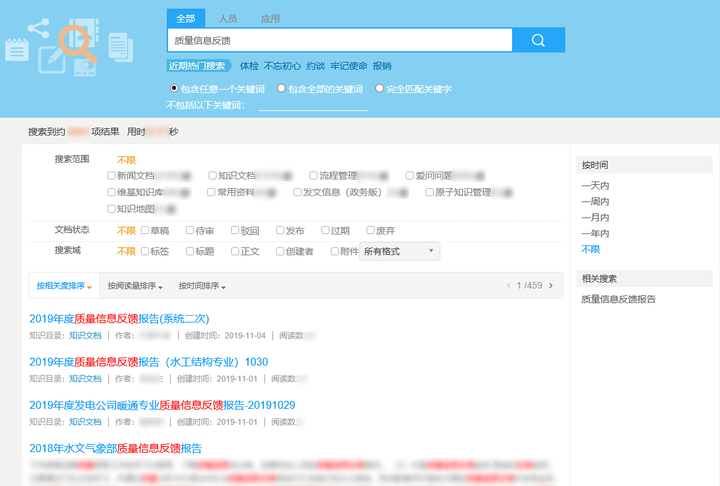Focus the search box containing 质量信息反馈
This screenshot has width=720, height=486.
340,40
